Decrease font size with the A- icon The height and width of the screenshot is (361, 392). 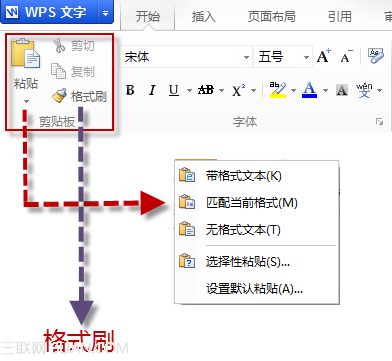pyautogui.click(x=346, y=56)
